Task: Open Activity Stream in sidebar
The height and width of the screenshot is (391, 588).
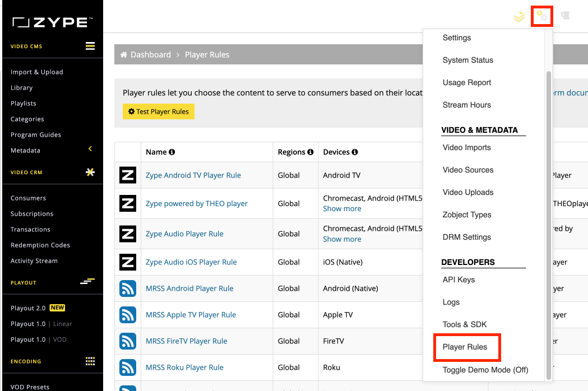Action: (x=34, y=261)
